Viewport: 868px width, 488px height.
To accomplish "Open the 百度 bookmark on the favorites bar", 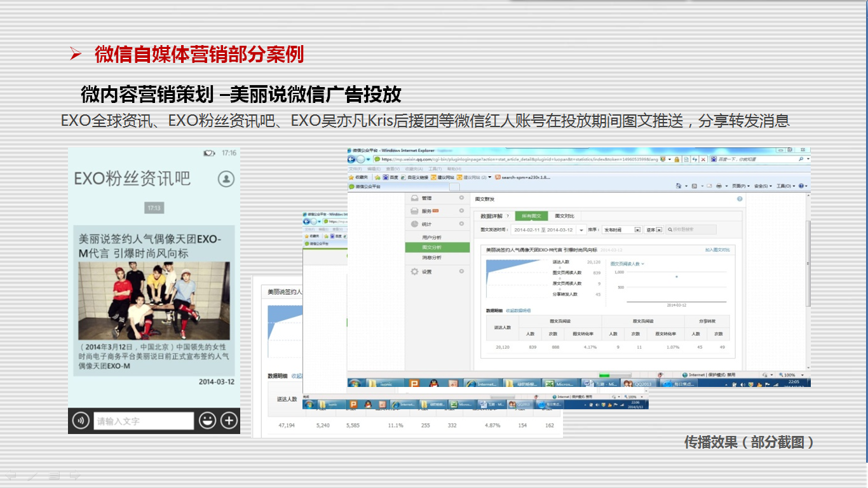I will (391, 177).
